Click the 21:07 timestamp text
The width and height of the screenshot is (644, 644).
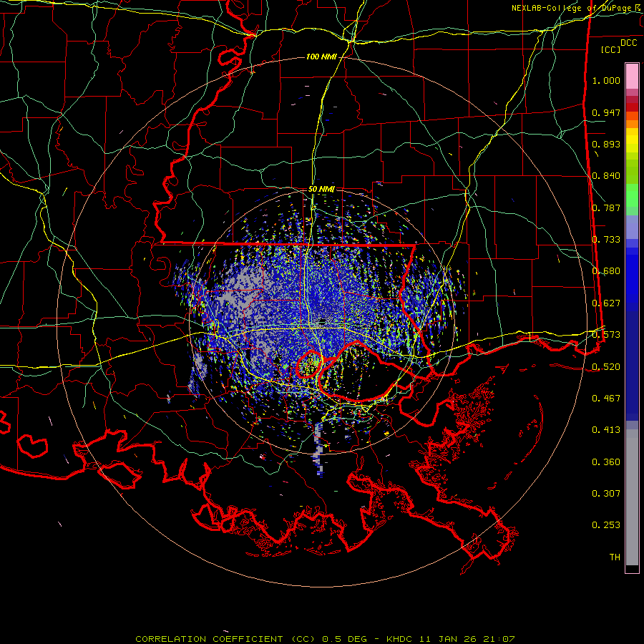497,639
